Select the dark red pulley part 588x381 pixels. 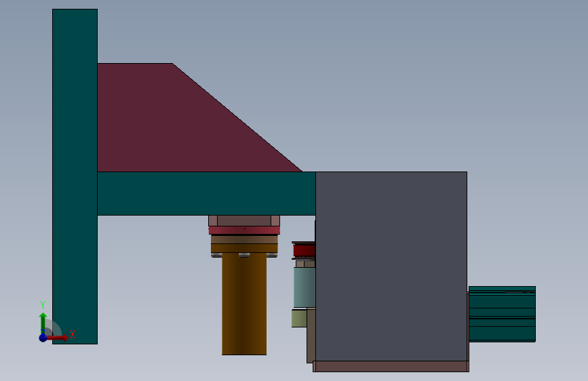coord(303,250)
